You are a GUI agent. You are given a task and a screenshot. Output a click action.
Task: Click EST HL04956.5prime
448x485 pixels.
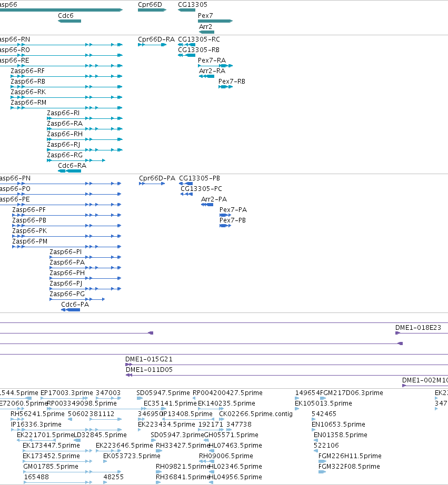click(236, 477)
